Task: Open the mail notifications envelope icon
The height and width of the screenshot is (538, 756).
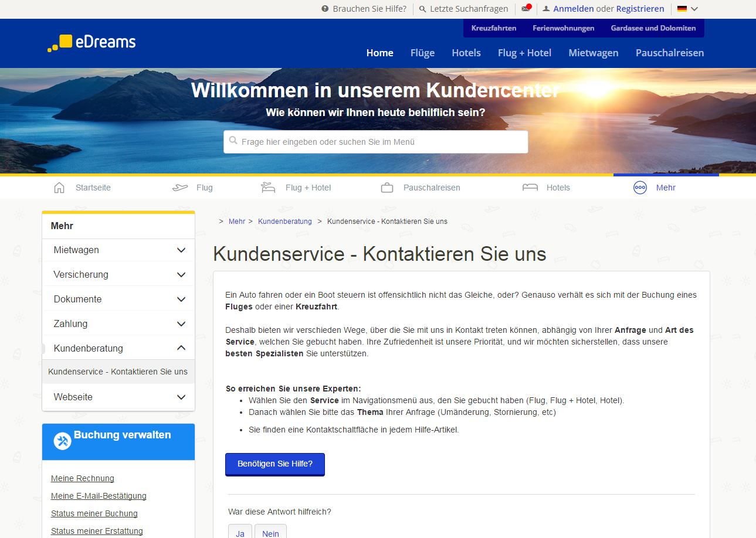Action: [526, 9]
